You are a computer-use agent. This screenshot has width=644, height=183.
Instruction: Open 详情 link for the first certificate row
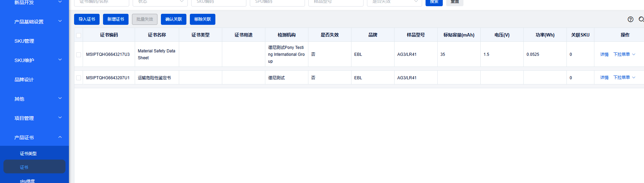pos(604,54)
